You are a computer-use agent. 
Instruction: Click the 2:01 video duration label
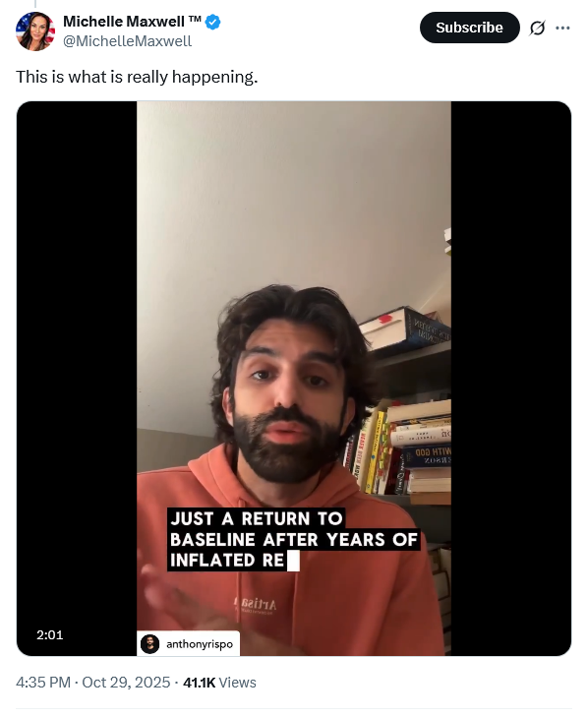(x=50, y=634)
